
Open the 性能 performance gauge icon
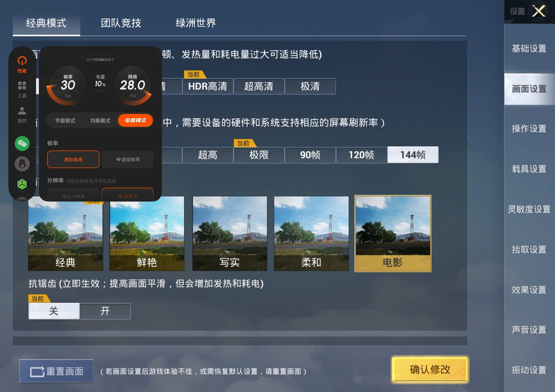(x=22, y=64)
